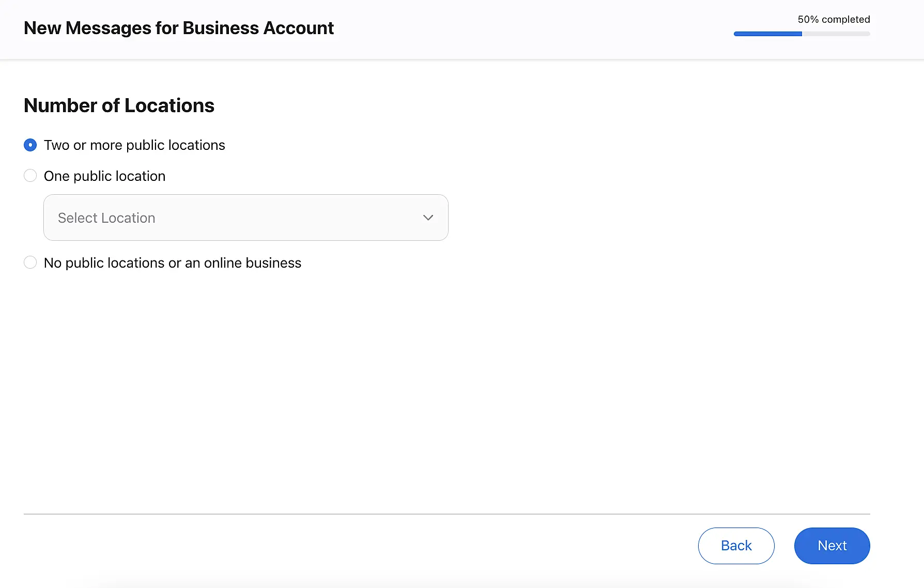Click the One public location label text
924x588 pixels.
coord(104,176)
